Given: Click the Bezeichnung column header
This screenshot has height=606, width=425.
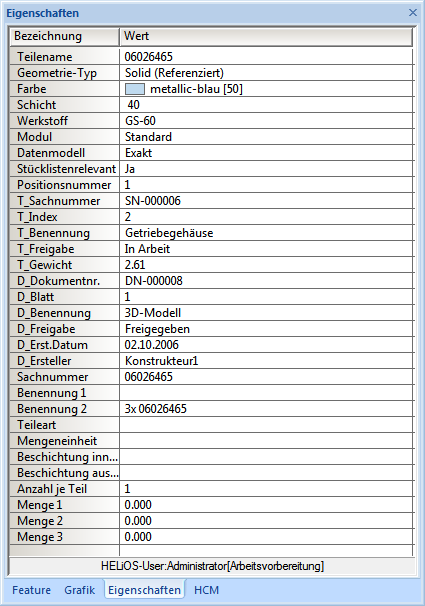Looking at the screenshot, I should (x=65, y=36).
